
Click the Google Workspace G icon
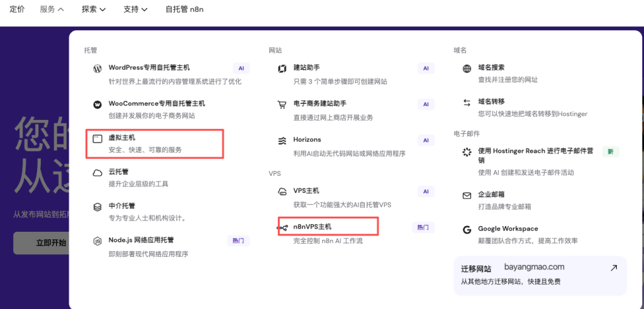click(467, 230)
